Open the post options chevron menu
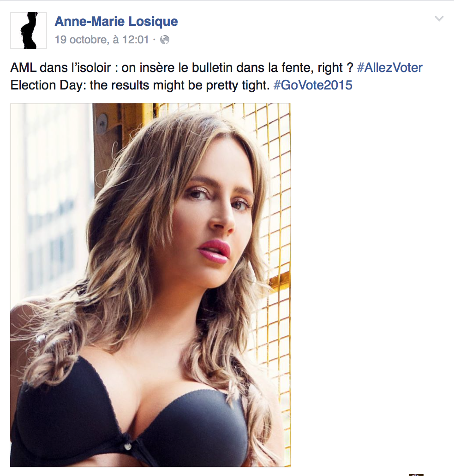The height and width of the screenshot is (476, 454). point(439,19)
